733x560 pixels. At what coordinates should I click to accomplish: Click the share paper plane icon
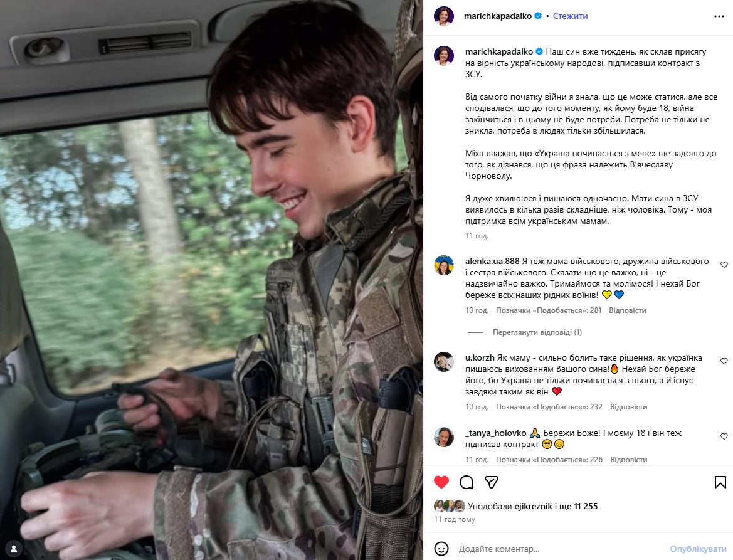[492, 482]
